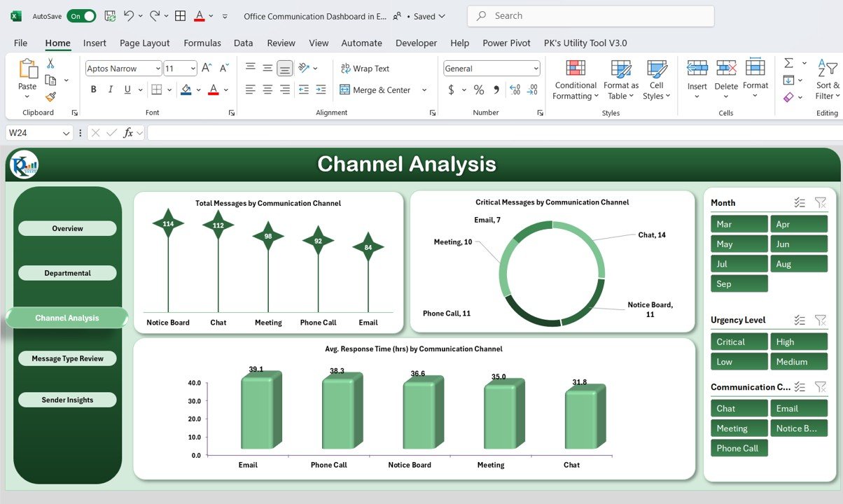Toggle multi-select on Urgency Level slicer
Viewport: 843px width, 504px height.
(800, 320)
